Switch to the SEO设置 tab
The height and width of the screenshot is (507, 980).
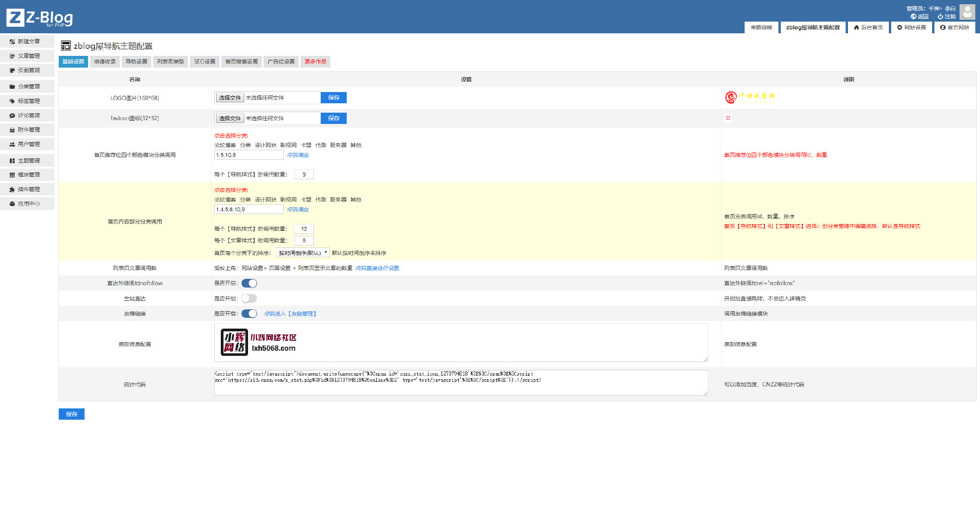[205, 61]
